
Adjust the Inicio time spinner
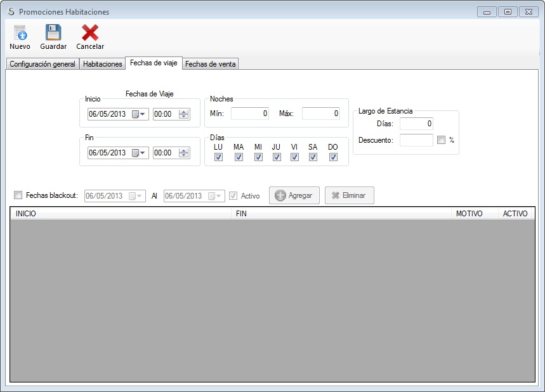184,115
